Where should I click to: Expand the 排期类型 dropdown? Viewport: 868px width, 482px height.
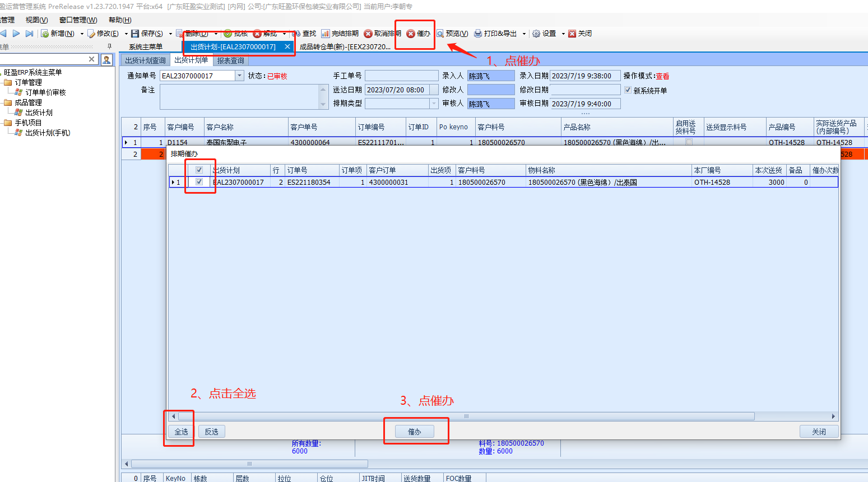coord(434,104)
